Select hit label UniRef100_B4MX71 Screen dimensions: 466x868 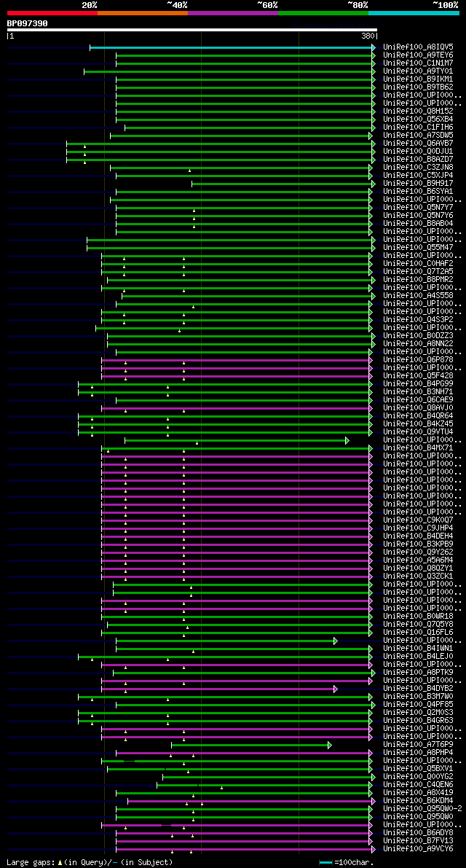(418, 448)
